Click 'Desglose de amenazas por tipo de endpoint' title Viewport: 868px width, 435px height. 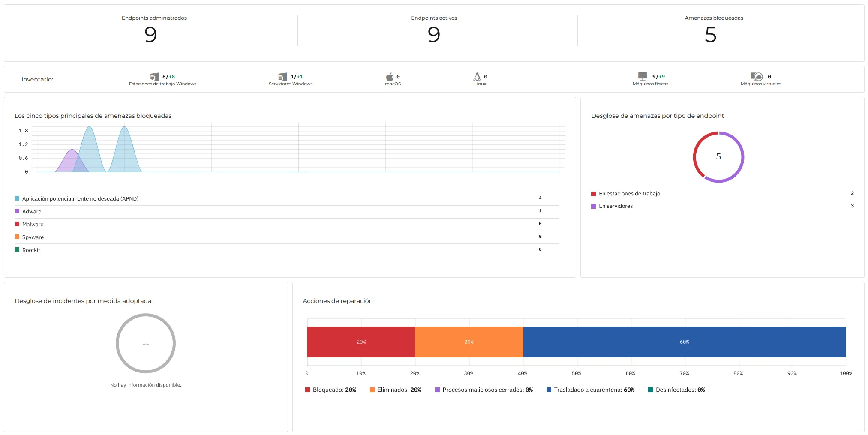(658, 116)
